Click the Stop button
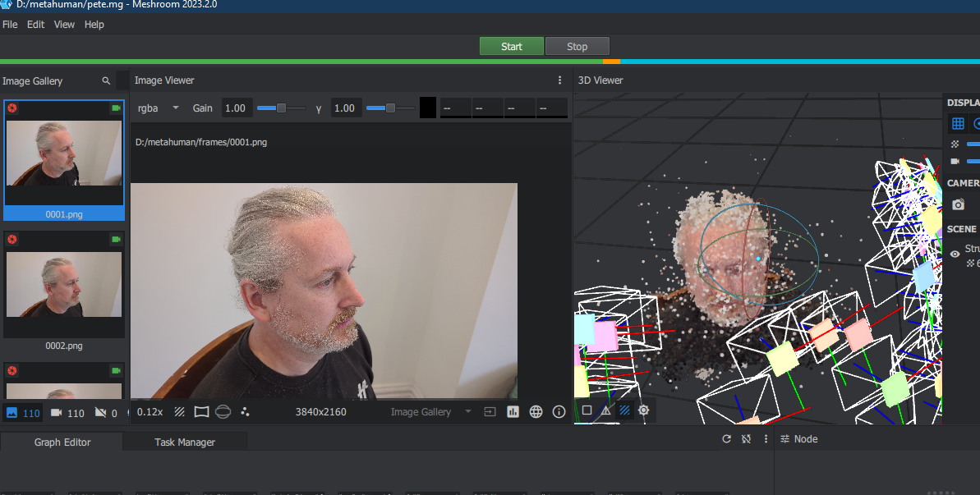The width and height of the screenshot is (980, 495). 577,46
